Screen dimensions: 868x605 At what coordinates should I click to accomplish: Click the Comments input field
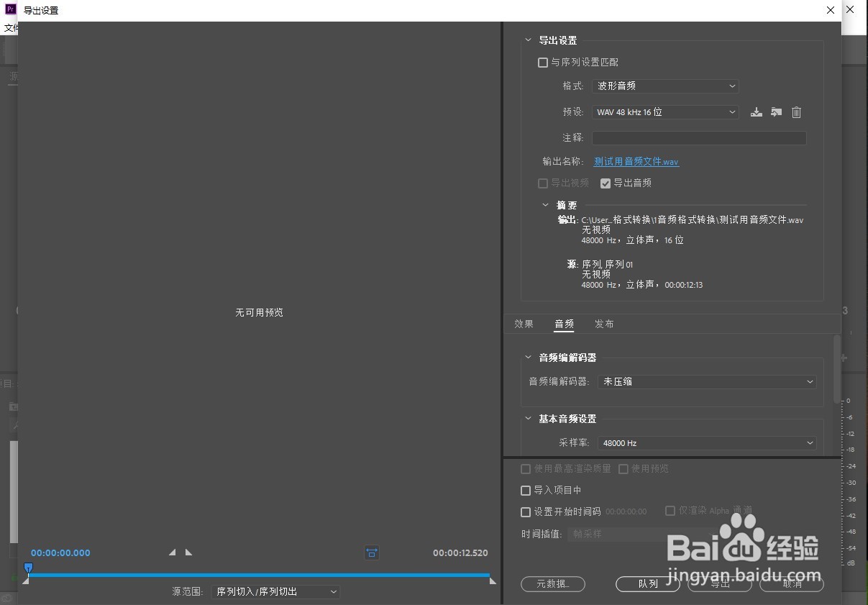tap(699, 138)
